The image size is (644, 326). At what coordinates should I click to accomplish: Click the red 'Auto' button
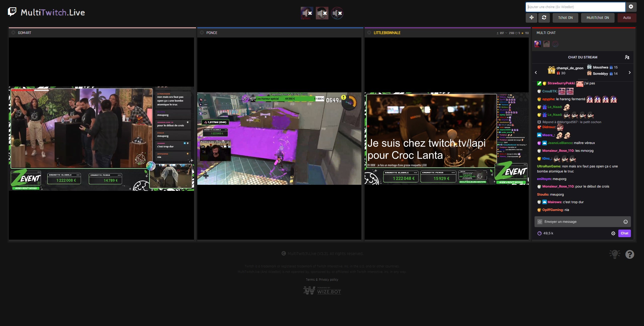click(x=627, y=18)
